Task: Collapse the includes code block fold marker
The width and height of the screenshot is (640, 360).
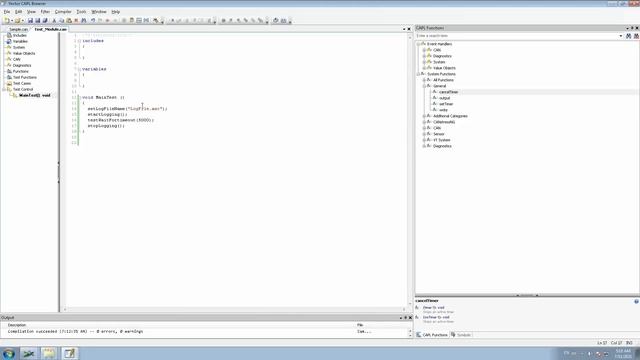Action: [79, 41]
